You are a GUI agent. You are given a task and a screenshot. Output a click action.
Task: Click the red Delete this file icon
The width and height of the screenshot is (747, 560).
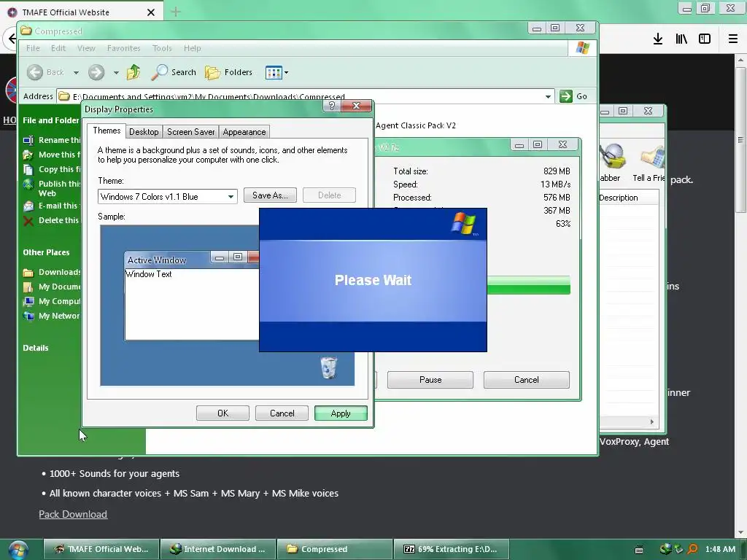pos(28,220)
